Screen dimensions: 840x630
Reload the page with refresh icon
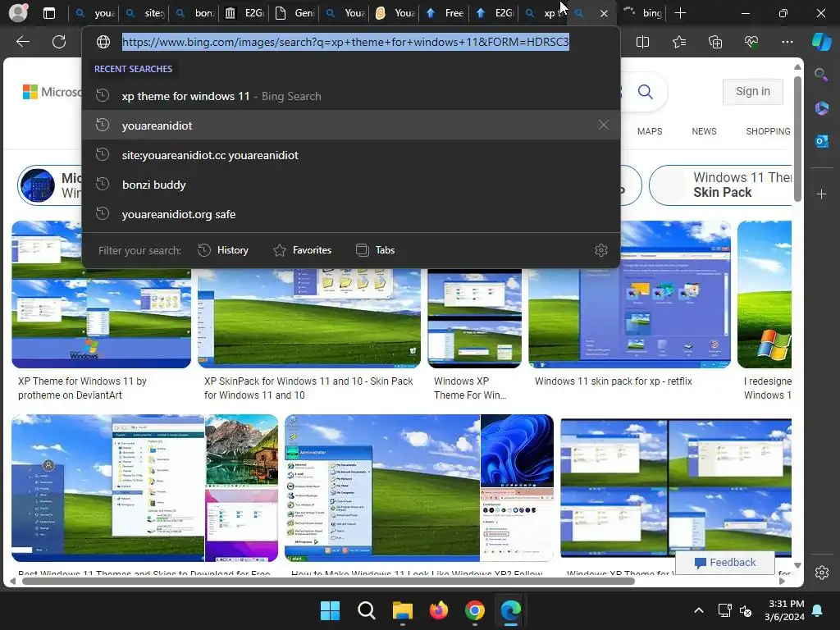pos(59,42)
